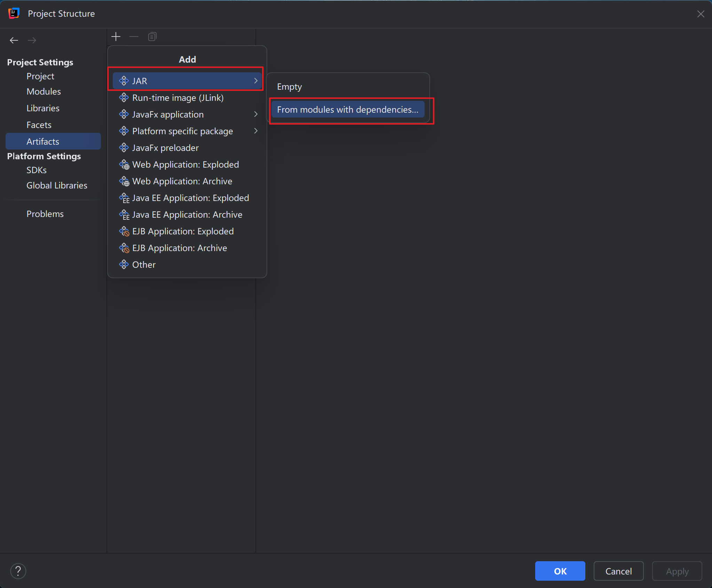Viewport: 712px width, 588px height.
Task: Select the Empty JAR option
Action: 290,87
